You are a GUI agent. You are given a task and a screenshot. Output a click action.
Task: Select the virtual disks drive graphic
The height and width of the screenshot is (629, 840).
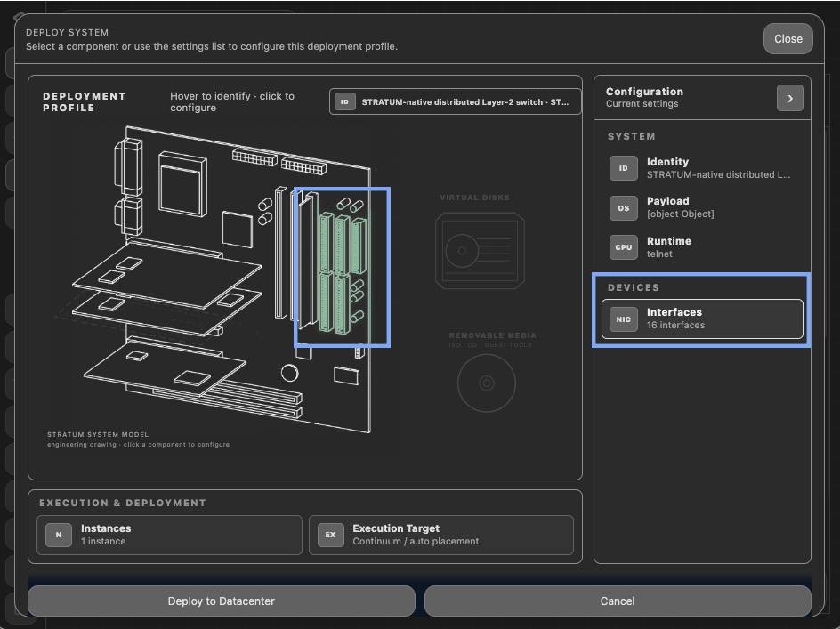480,250
